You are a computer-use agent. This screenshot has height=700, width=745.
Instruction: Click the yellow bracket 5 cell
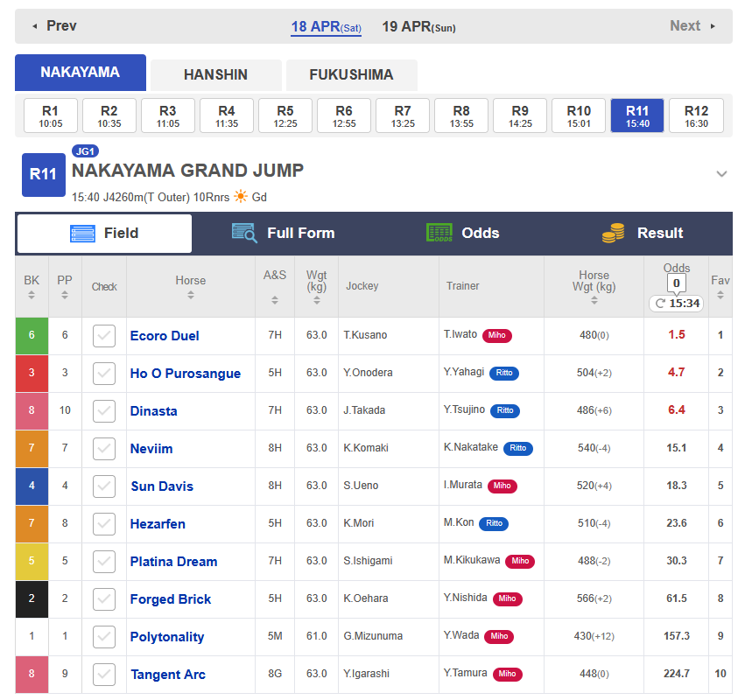click(32, 562)
